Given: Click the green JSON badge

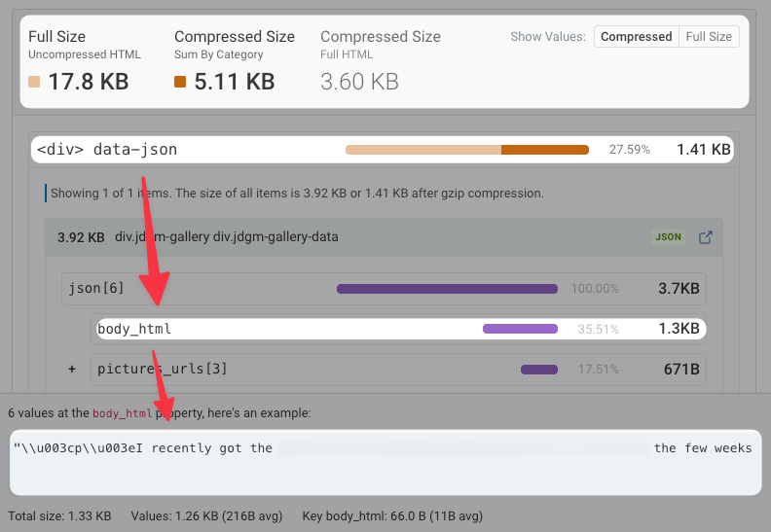Looking at the screenshot, I should [669, 237].
